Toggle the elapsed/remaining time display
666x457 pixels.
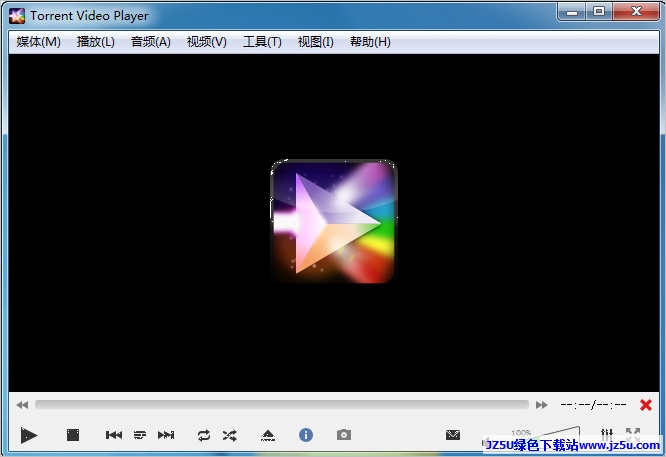point(593,405)
